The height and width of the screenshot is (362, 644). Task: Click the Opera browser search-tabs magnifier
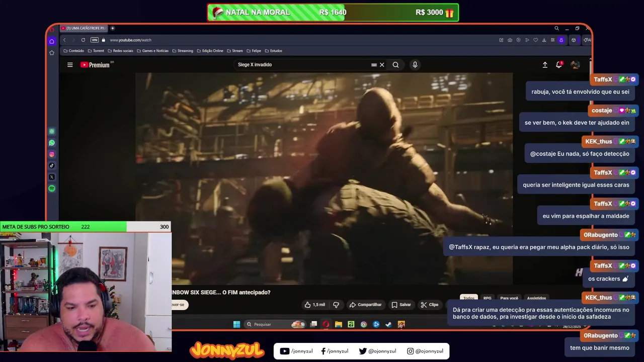tap(556, 28)
